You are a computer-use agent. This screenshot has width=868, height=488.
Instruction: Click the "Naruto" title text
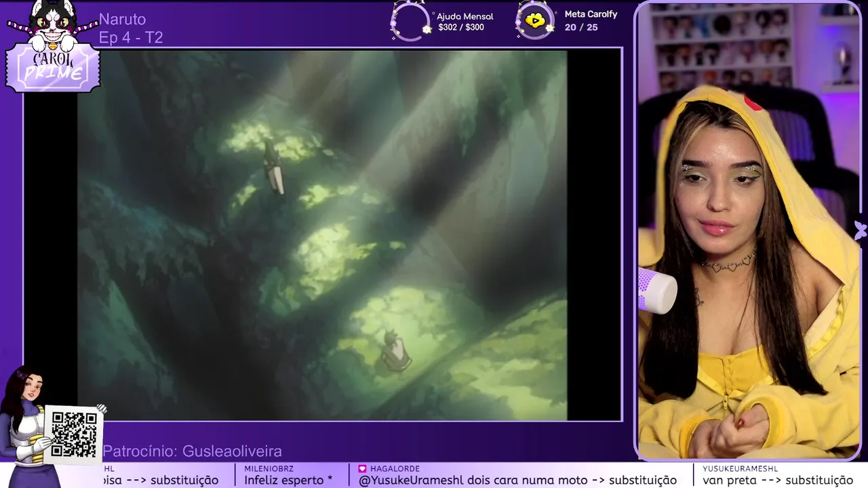[x=122, y=19]
